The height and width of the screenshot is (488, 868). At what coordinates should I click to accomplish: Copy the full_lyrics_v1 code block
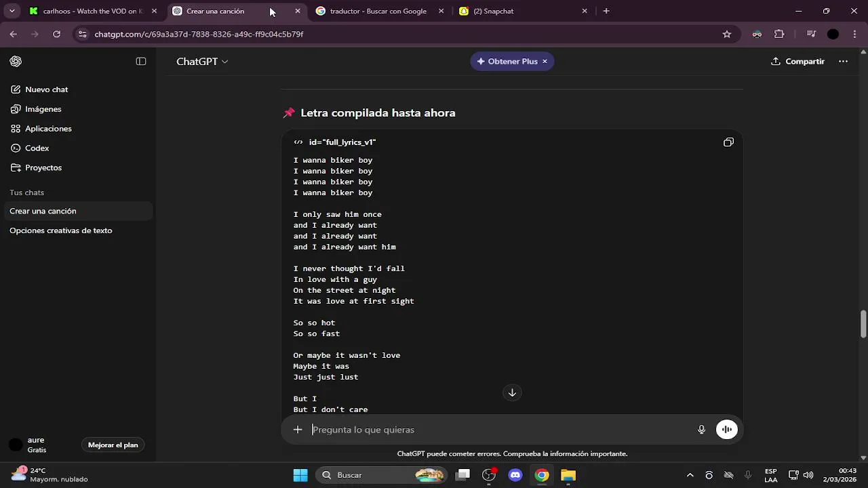pyautogui.click(x=728, y=142)
